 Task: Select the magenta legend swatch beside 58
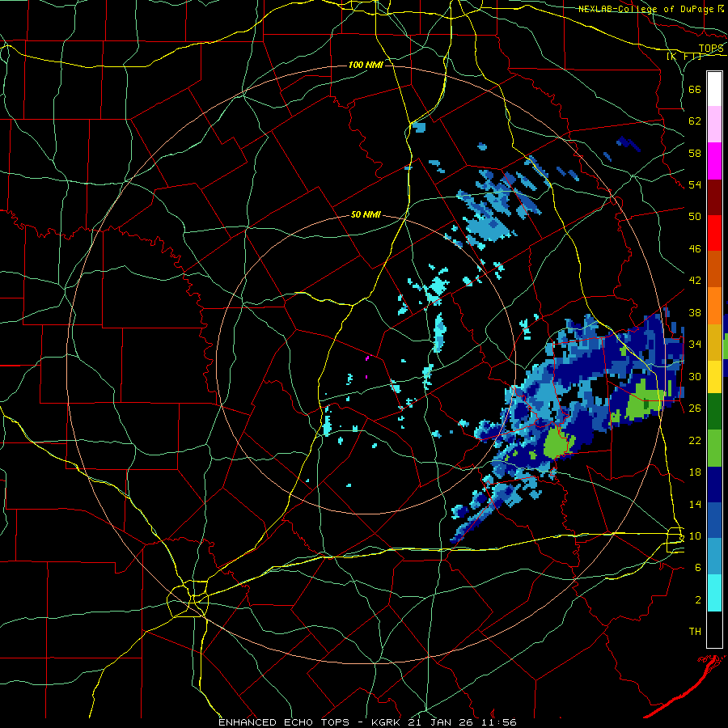tap(714, 161)
